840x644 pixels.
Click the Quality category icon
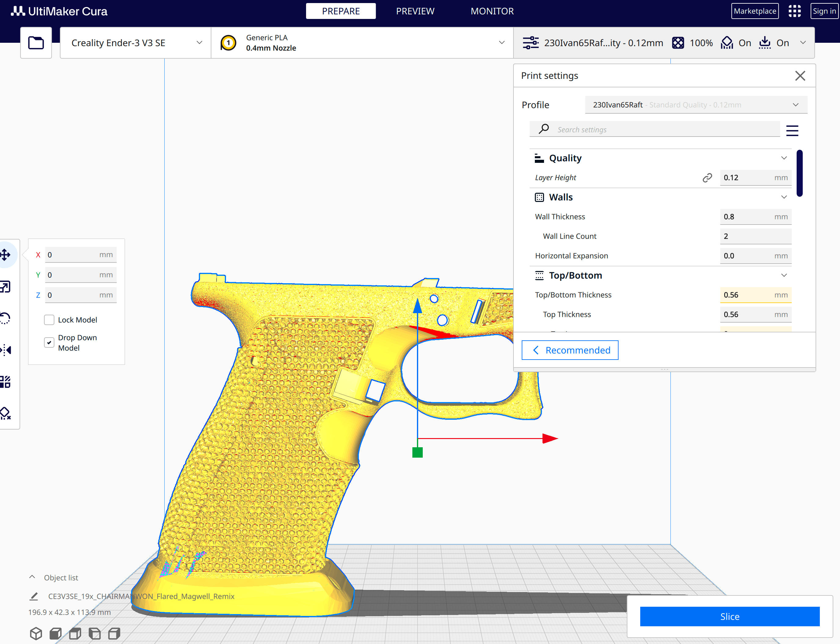pyautogui.click(x=539, y=158)
